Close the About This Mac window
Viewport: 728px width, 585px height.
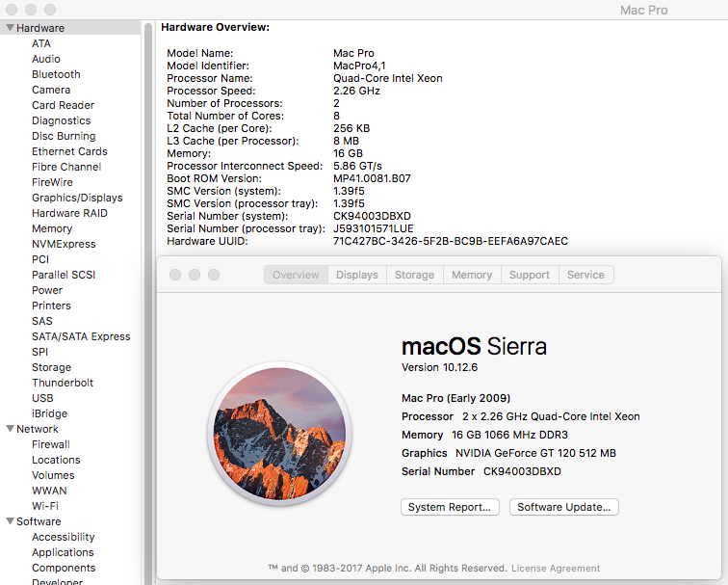(175, 275)
